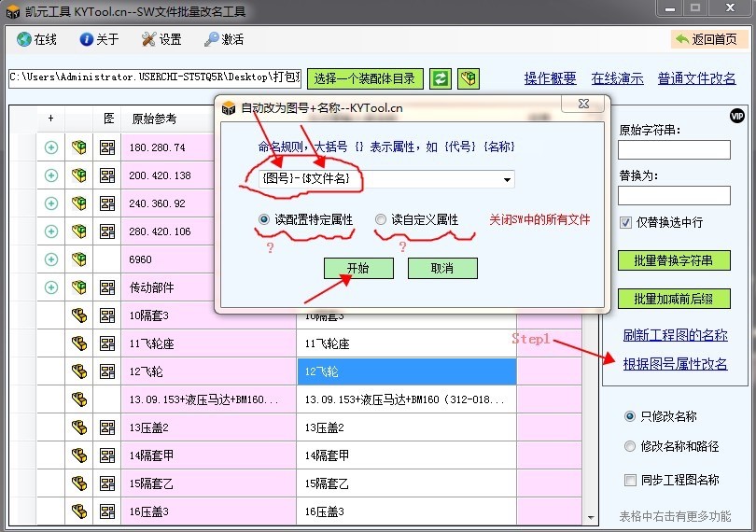Image resolution: width=756 pixels, height=532 pixels.
Task: Expand the 传动部件 assembly row
Action: pos(51,287)
